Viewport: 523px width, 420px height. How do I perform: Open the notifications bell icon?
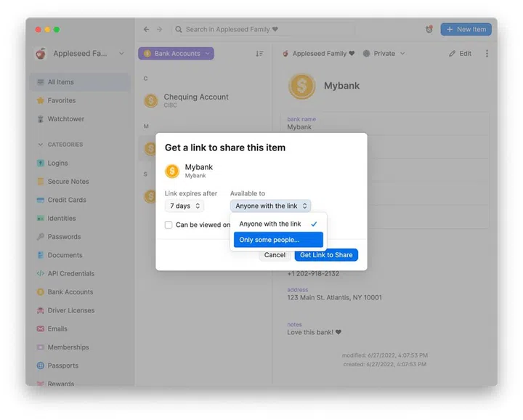(x=429, y=29)
